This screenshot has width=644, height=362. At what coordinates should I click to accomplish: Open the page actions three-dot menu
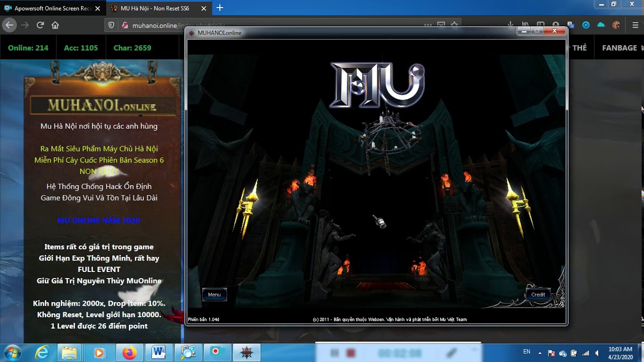pyautogui.click(x=428, y=25)
